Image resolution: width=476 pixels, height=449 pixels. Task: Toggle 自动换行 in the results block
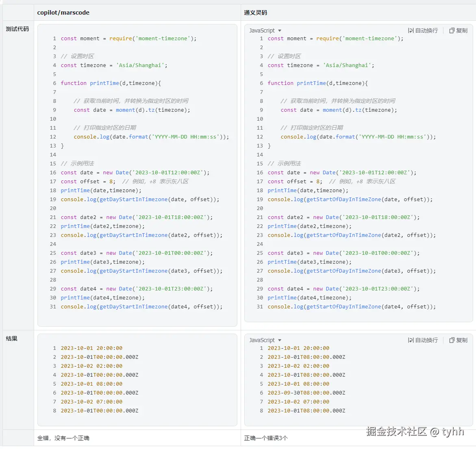(423, 341)
